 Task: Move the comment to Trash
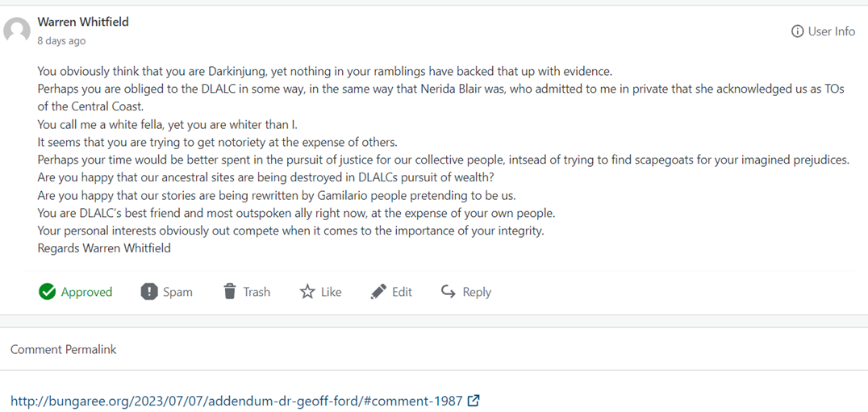[257, 292]
